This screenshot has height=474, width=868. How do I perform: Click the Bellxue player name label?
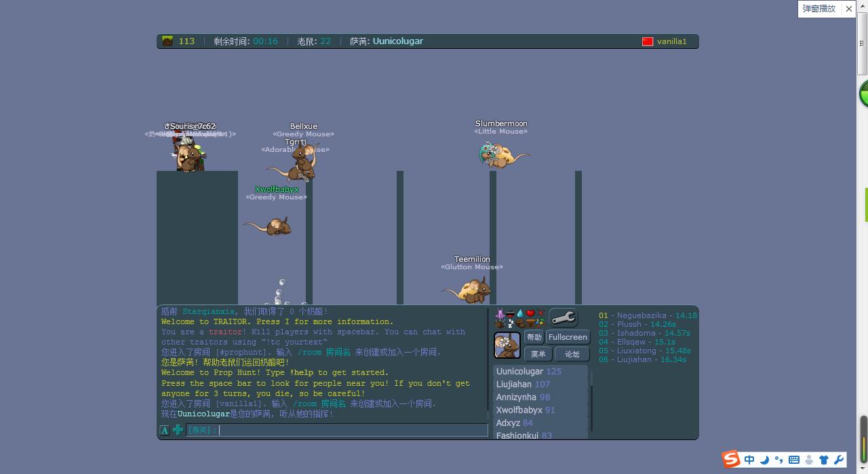click(x=304, y=126)
